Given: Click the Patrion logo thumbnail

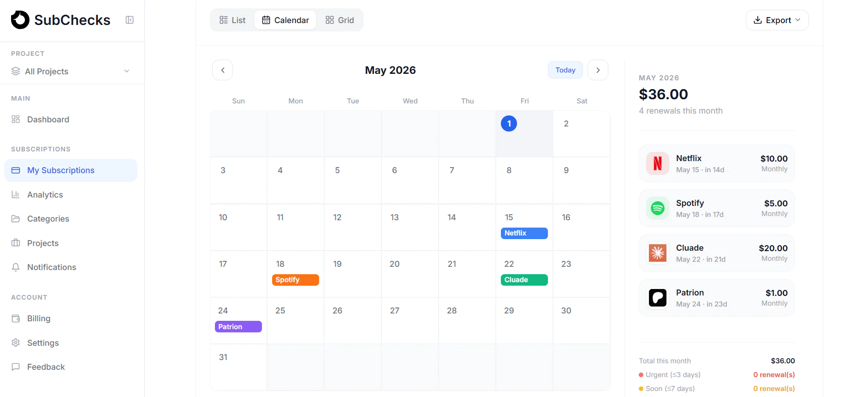Looking at the screenshot, I should point(658,298).
